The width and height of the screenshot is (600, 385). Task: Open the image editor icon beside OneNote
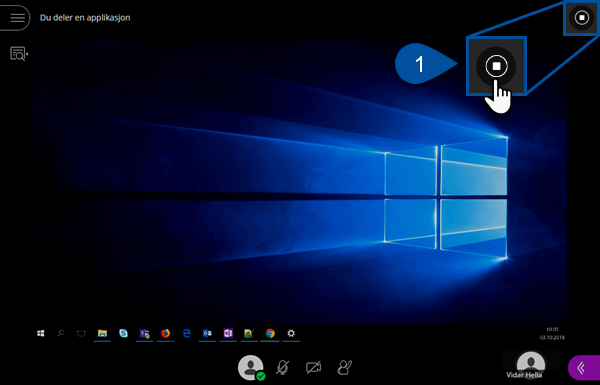(x=249, y=333)
